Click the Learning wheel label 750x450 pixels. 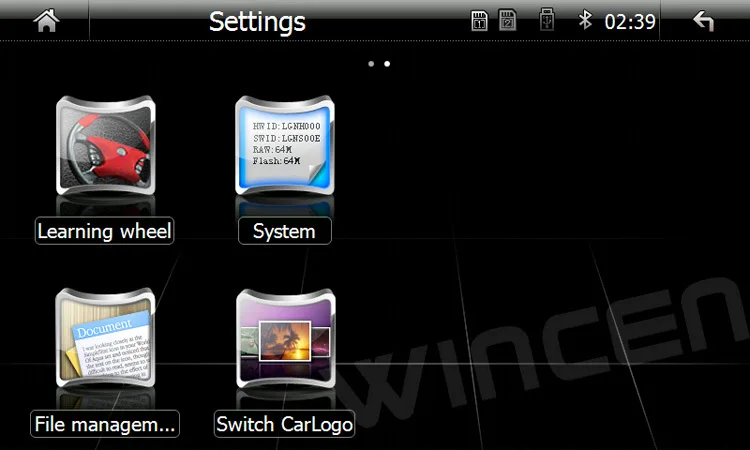coord(104,231)
